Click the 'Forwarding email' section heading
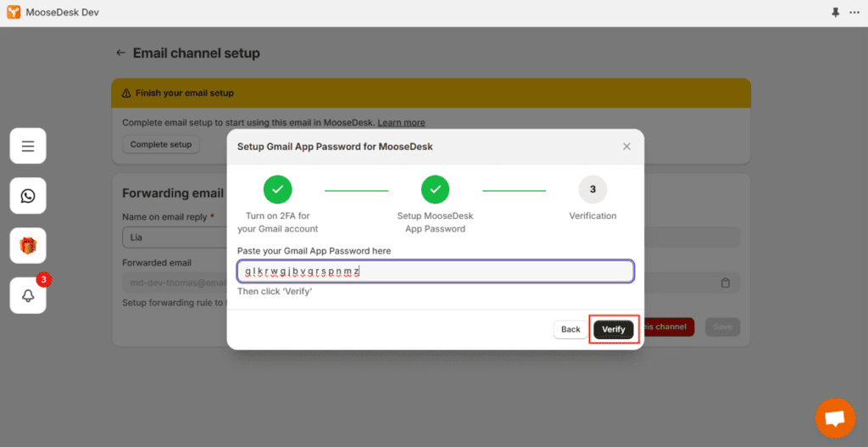This screenshot has height=447, width=868. click(173, 193)
